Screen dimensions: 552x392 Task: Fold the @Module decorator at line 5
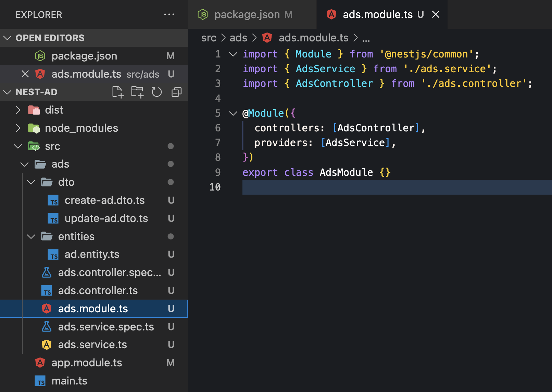(x=233, y=113)
